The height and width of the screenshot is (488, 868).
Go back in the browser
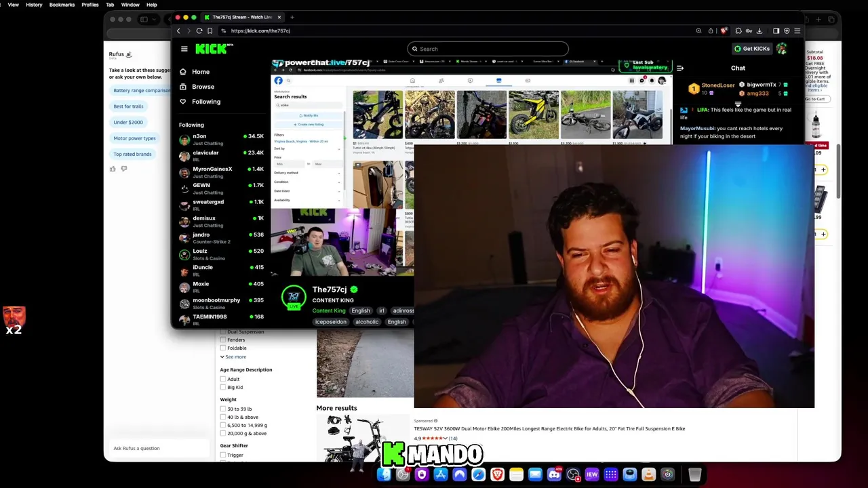[x=178, y=30]
